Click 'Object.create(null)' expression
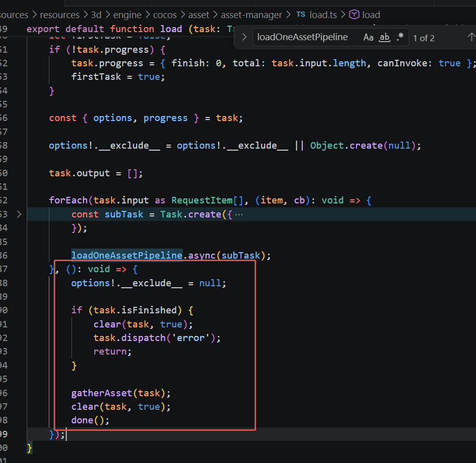 (x=363, y=146)
